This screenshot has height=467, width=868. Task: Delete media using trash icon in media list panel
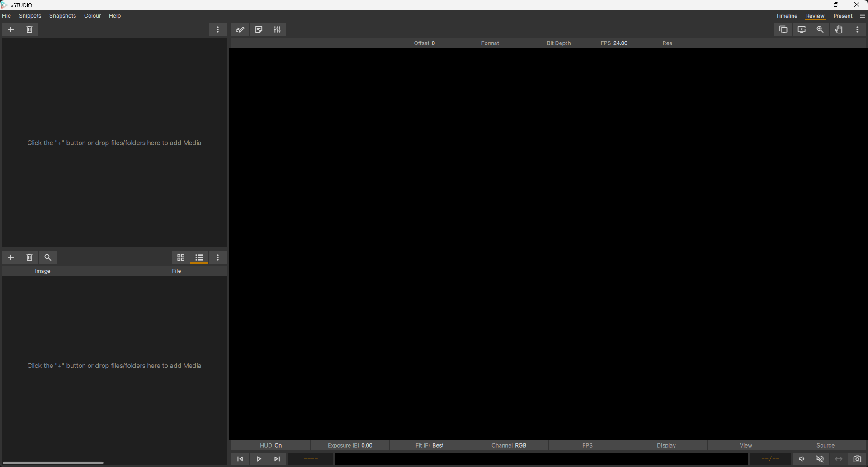(29, 257)
